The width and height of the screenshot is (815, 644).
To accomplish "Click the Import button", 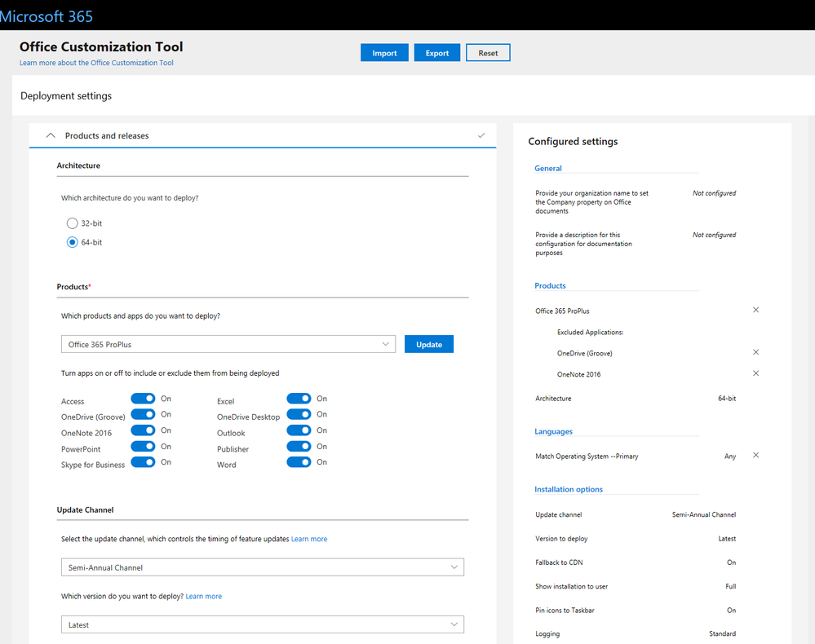I will (384, 53).
